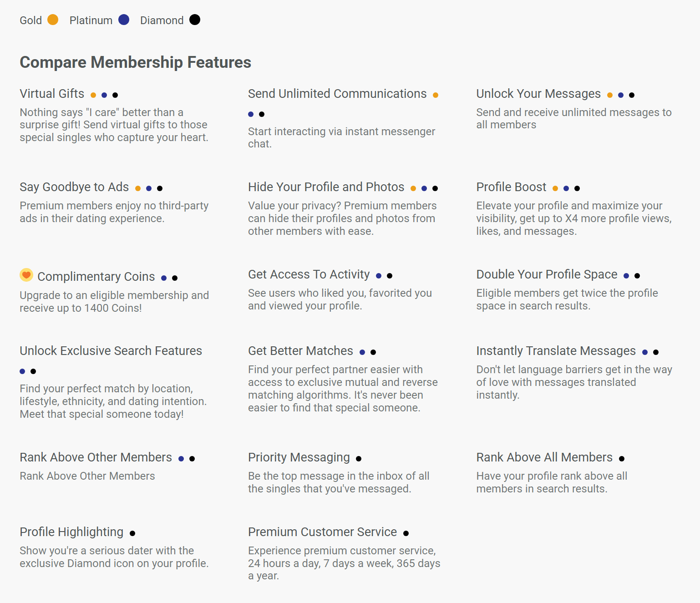Click "See users who liked you" description
Viewport: 700px width, 603px height.
point(340,299)
